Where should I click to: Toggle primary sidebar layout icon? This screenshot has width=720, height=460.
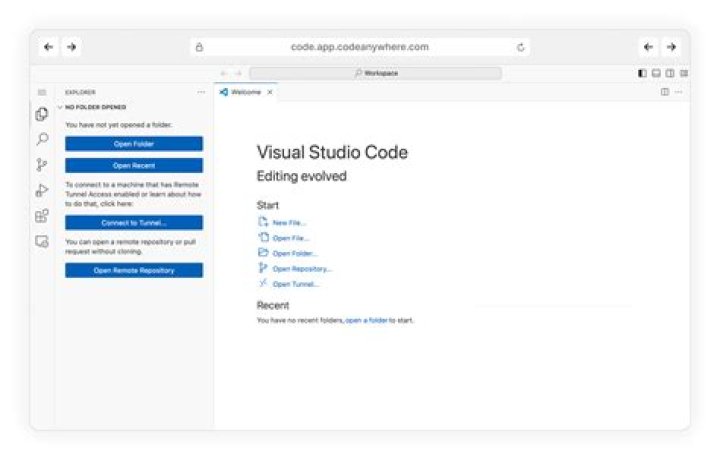(x=642, y=73)
